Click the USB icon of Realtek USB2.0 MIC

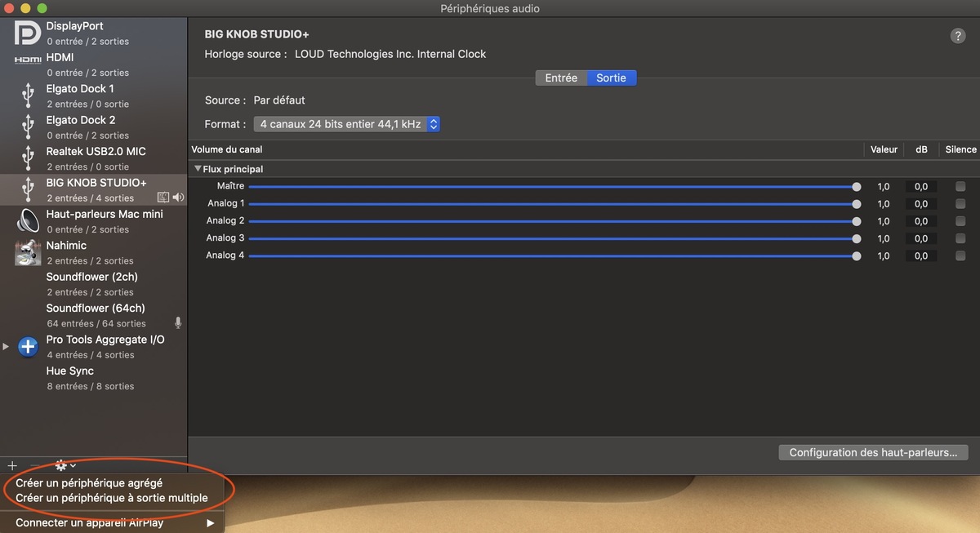point(28,158)
